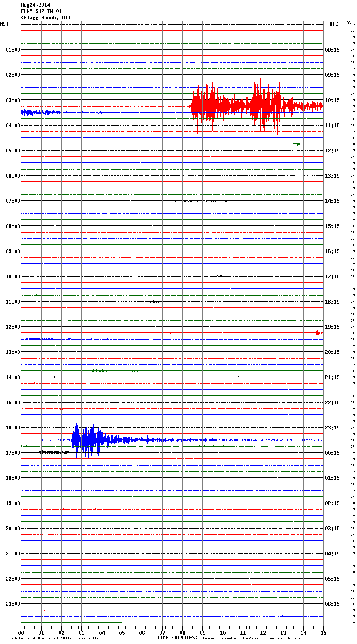
Task: Click the MST column header
Action: pos(4,24)
